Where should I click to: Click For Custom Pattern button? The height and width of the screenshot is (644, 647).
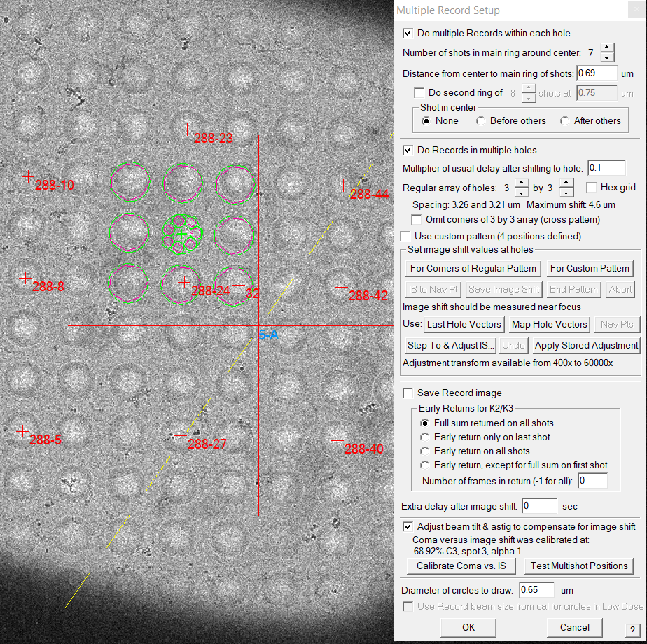pos(590,269)
